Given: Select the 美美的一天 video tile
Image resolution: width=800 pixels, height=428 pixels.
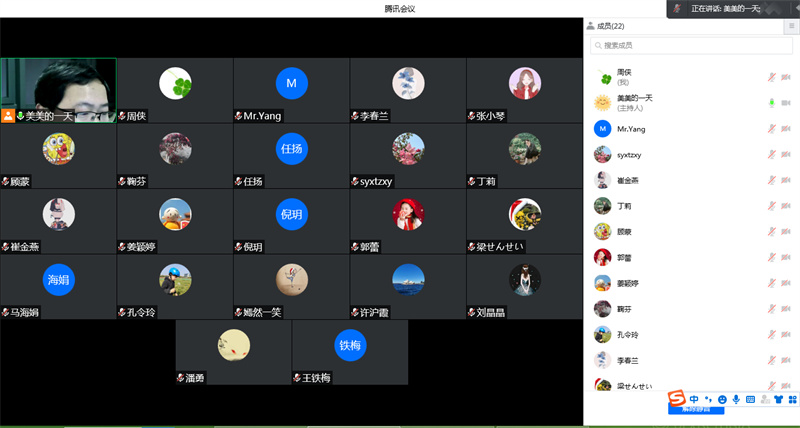Looking at the screenshot, I should [58, 90].
